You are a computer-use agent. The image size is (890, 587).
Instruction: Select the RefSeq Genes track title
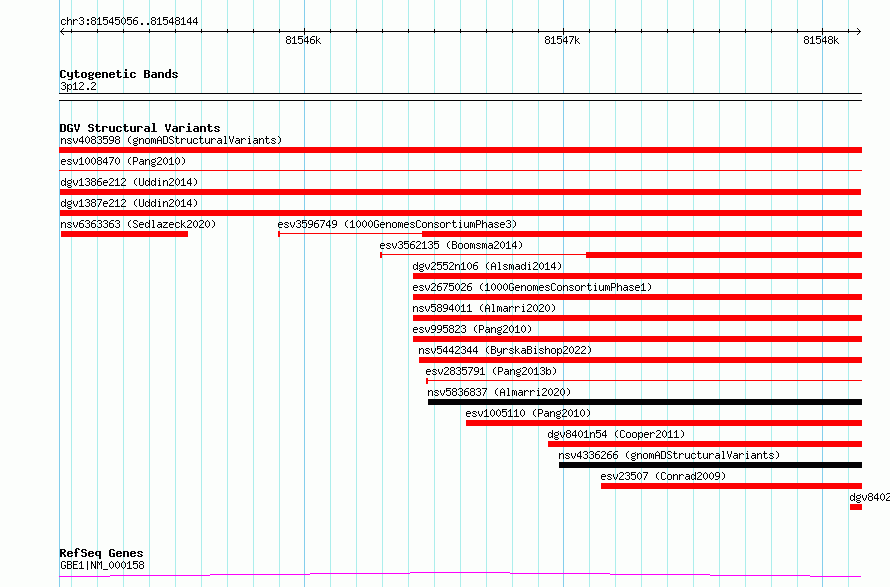102,553
